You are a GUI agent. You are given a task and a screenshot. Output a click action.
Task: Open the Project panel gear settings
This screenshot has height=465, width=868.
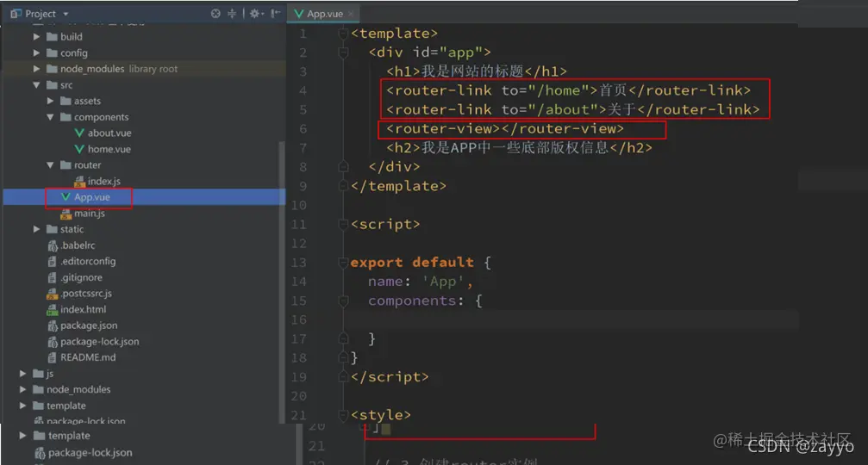(x=255, y=13)
